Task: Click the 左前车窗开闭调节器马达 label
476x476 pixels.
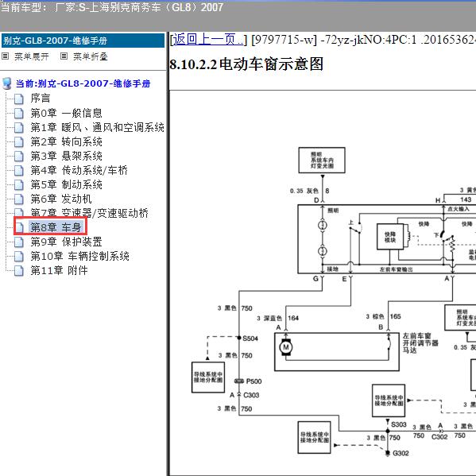Action: click(x=420, y=343)
